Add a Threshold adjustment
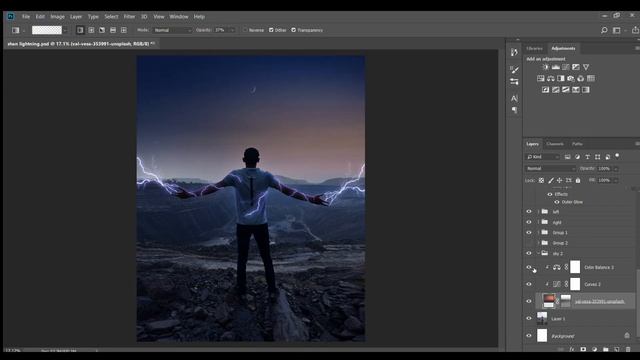 click(566, 90)
